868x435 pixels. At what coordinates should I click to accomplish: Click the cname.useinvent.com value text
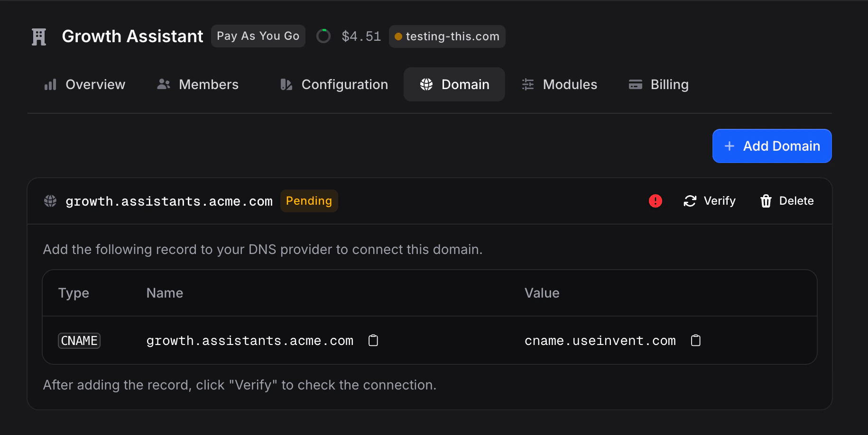pos(600,341)
